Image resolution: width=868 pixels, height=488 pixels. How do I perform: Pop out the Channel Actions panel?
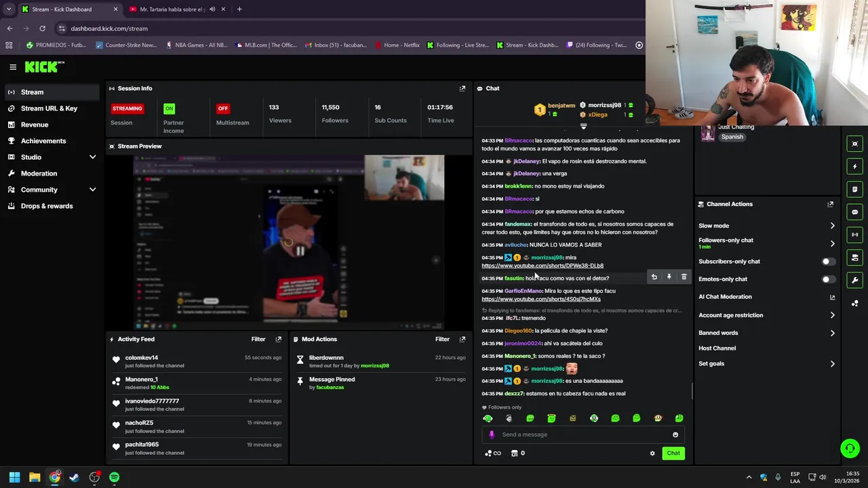click(830, 204)
